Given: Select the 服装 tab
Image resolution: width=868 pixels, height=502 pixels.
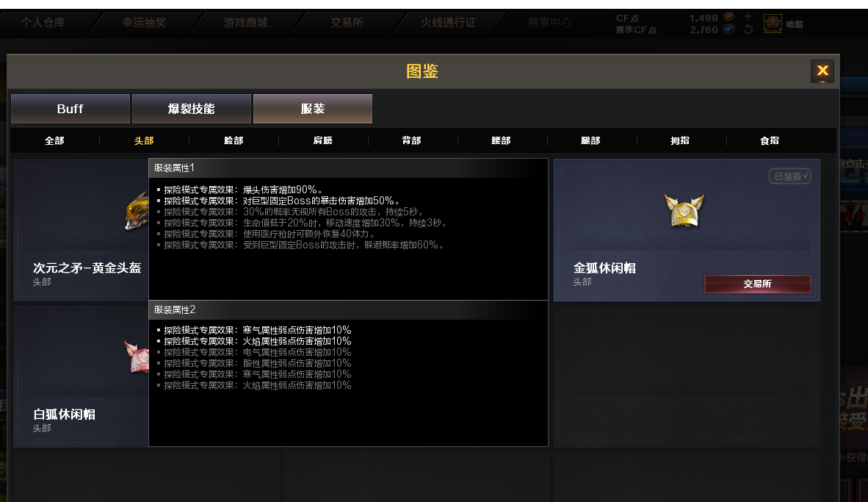Looking at the screenshot, I should pos(313,109).
